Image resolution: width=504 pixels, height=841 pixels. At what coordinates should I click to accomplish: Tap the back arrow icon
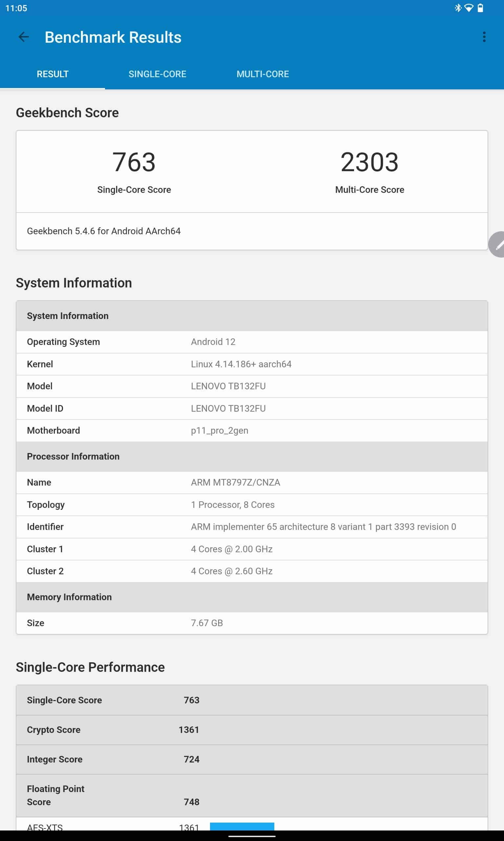click(23, 37)
